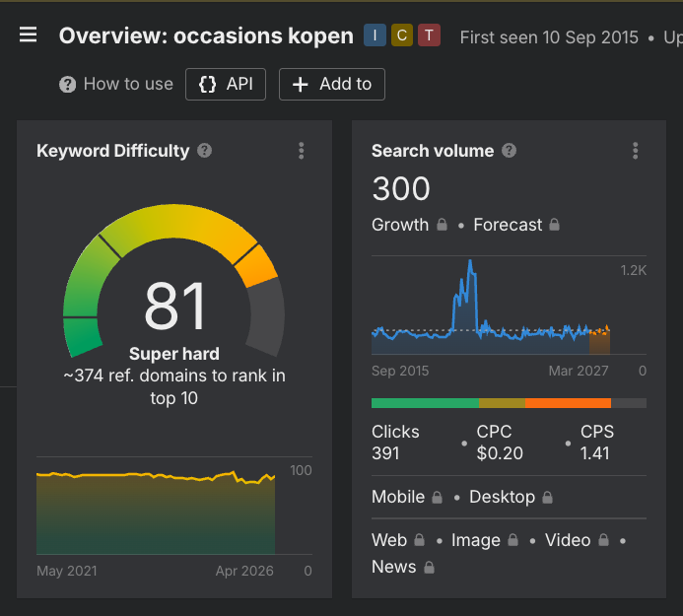
Task: Click the locked Forecast option
Action: pos(516,225)
